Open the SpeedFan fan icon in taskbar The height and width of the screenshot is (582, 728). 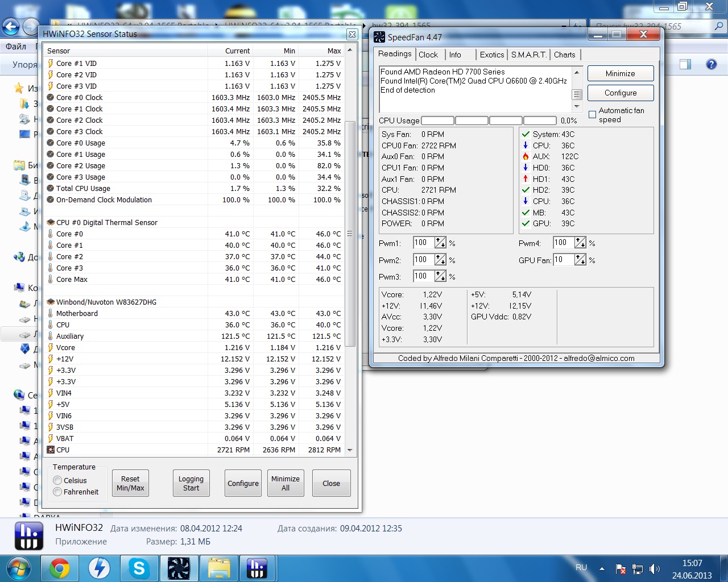179,568
